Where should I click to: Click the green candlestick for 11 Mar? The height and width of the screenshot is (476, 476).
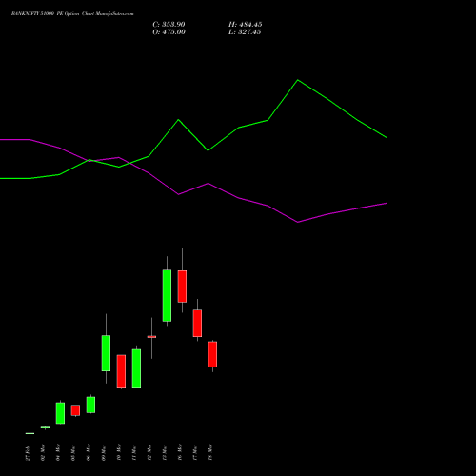(136, 368)
